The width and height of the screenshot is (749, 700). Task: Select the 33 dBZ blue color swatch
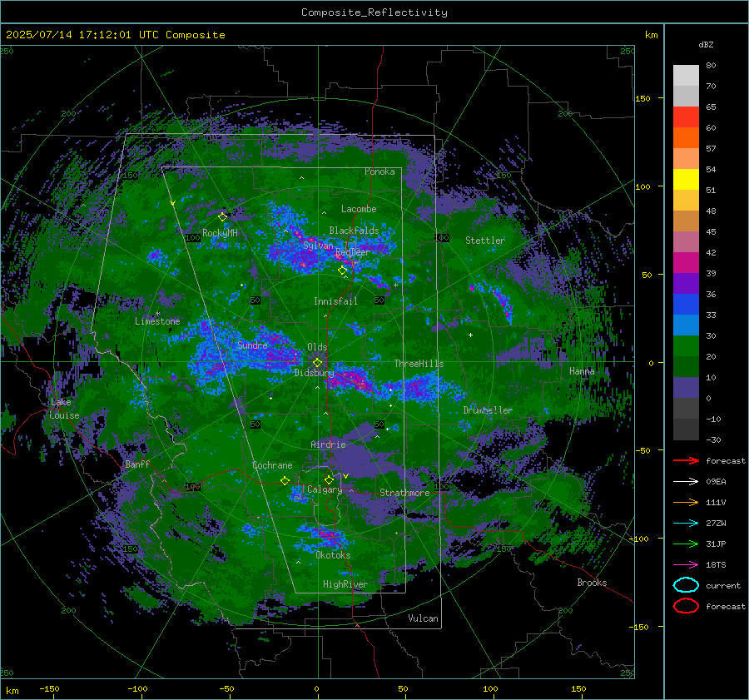point(686,304)
